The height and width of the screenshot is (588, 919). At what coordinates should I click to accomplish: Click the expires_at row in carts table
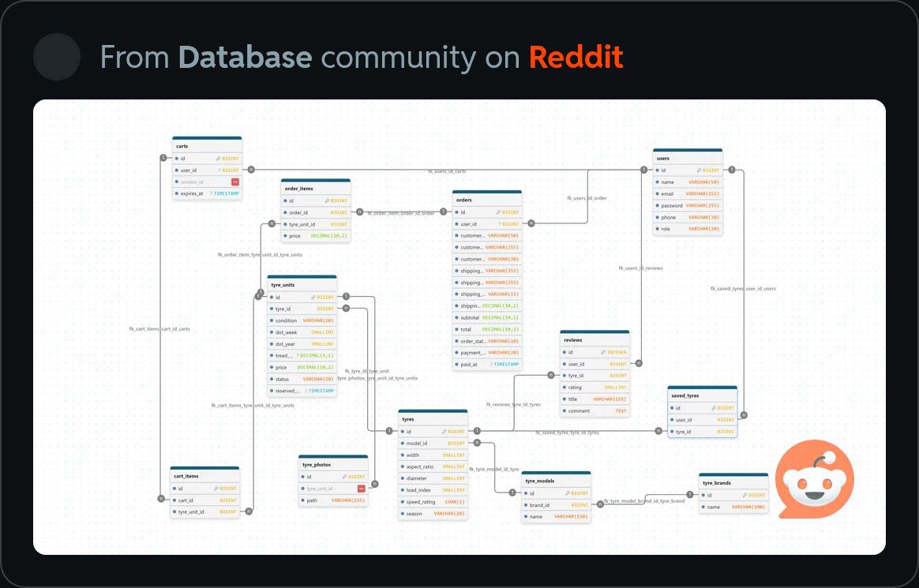click(207, 193)
